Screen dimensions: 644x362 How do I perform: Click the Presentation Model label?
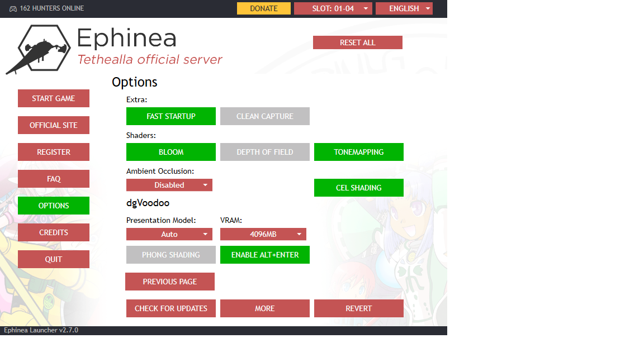click(161, 221)
